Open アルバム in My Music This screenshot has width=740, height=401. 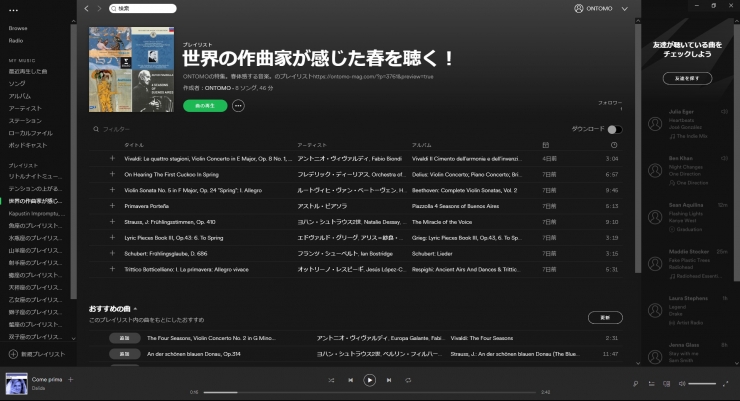pos(20,96)
